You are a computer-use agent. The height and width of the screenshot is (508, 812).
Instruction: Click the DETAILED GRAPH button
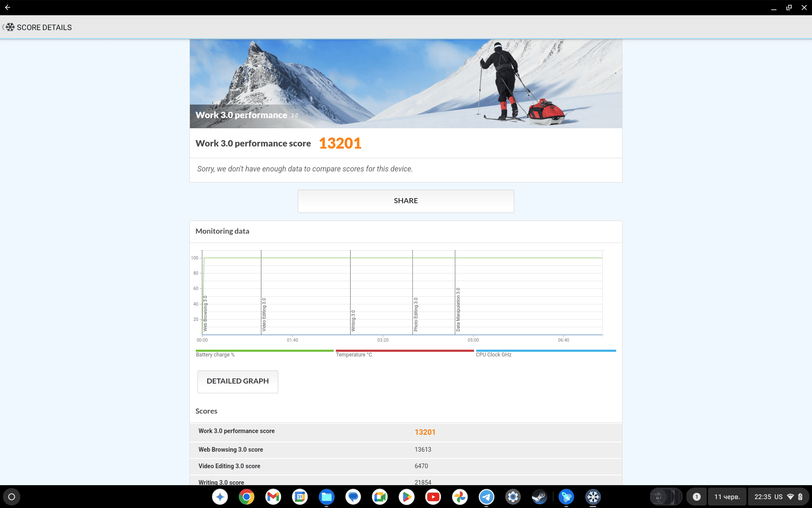237,381
